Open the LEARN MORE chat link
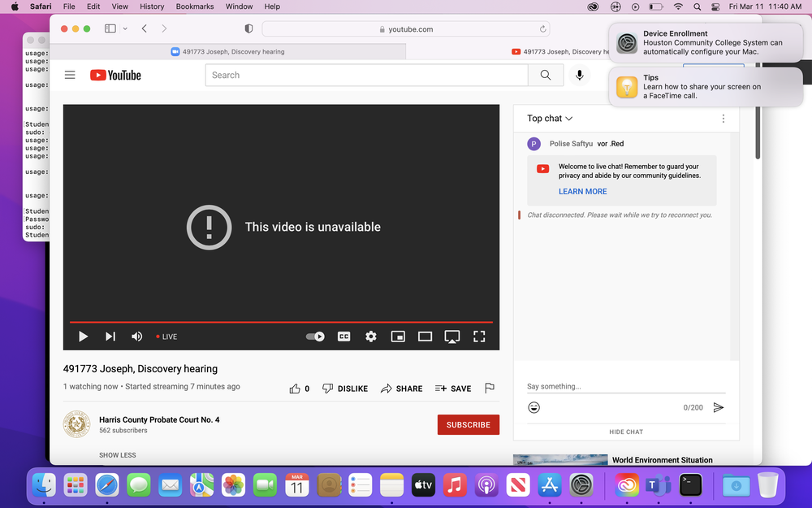 [582, 192]
